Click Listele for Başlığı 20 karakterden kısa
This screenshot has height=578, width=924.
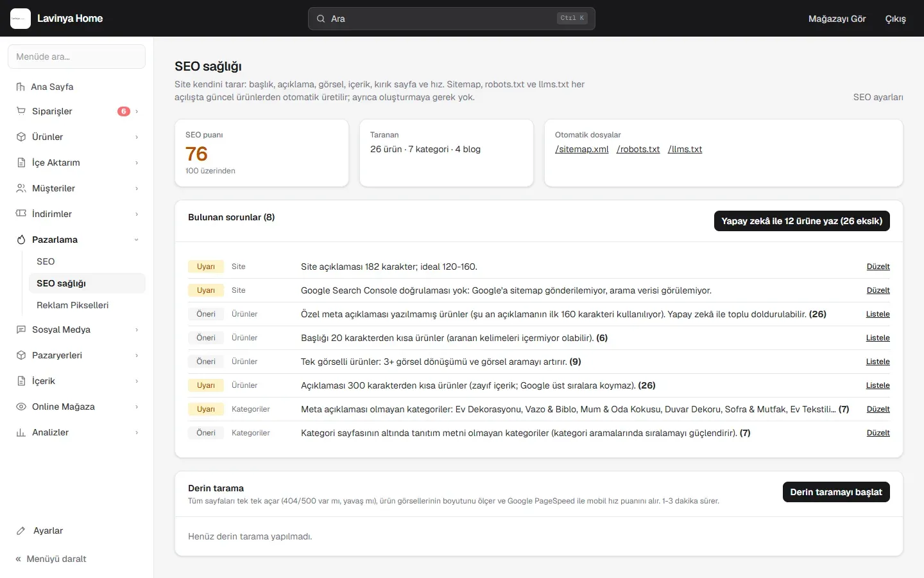tap(878, 338)
